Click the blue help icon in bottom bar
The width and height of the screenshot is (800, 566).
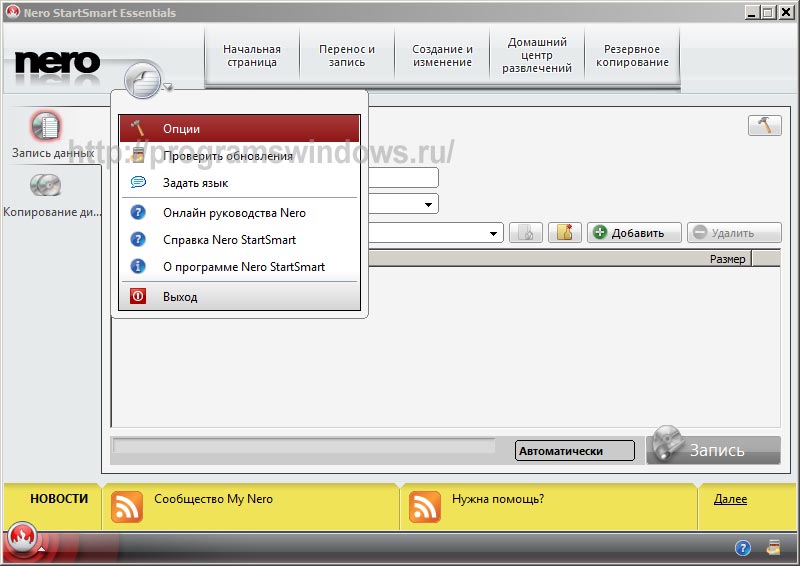[743, 548]
